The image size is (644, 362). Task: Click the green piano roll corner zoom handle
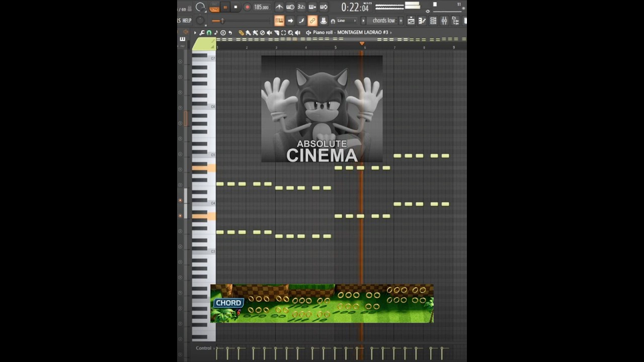[x=204, y=45]
